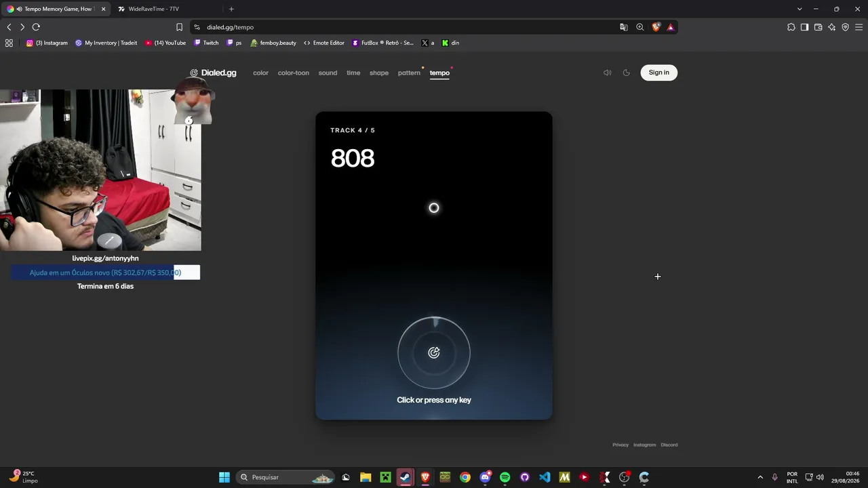868x488 pixels.
Task: Open the Emote Editor bookmark
Action: tap(324, 43)
